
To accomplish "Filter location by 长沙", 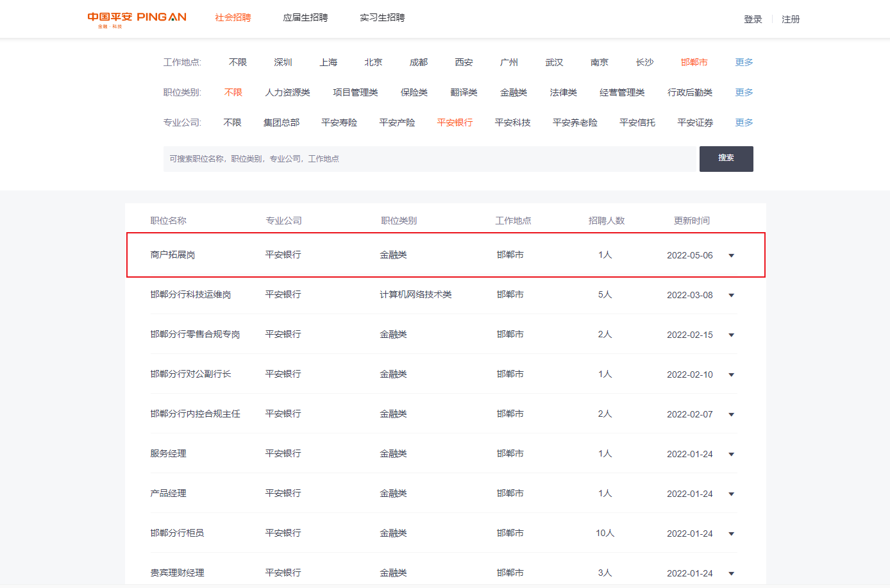I will click(644, 62).
